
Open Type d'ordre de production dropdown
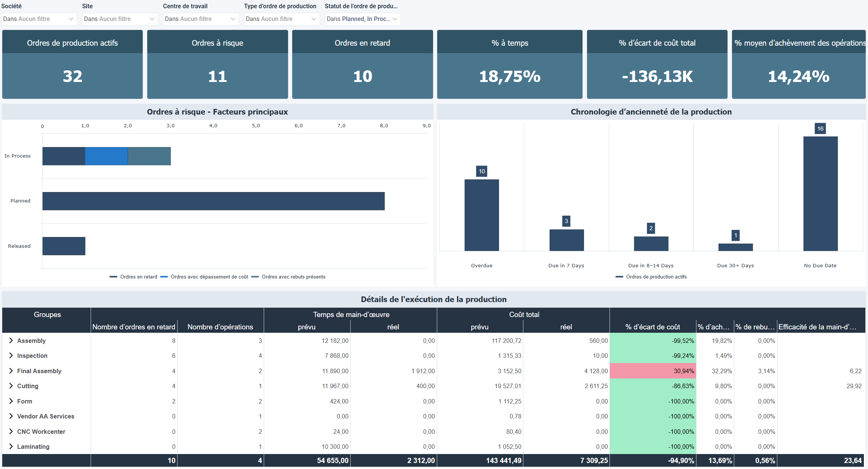coord(281,19)
